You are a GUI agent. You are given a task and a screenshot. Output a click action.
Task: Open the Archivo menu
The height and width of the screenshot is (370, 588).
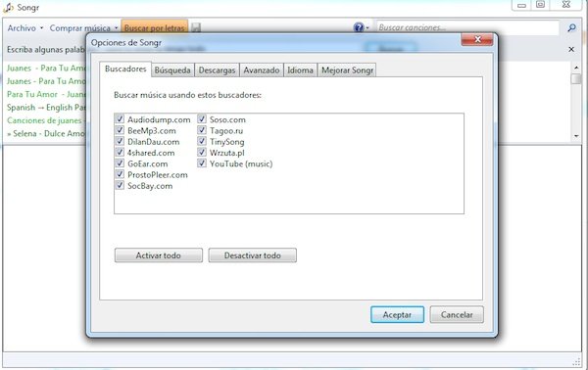[x=25, y=28]
